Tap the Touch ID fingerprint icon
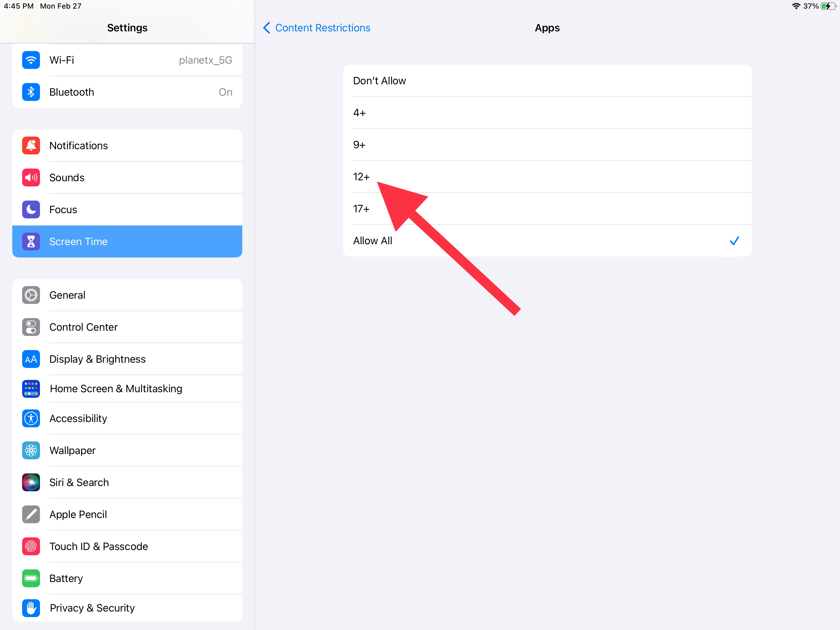Image resolution: width=840 pixels, height=630 pixels. (31, 546)
